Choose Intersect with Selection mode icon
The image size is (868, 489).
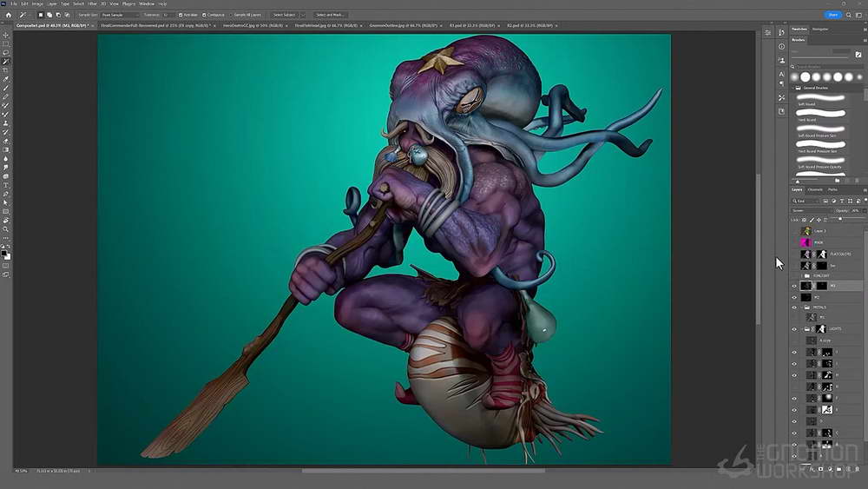click(x=67, y=15)
